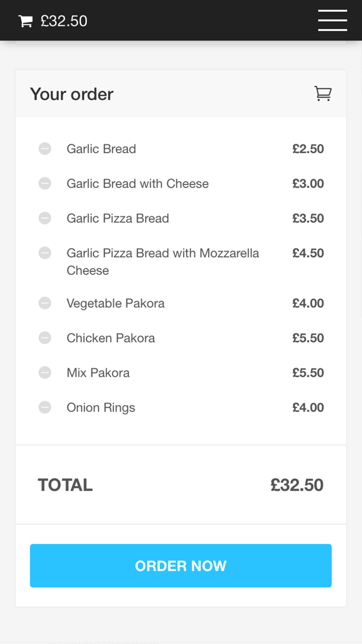
Task: Click the minus icon for Chicken Pakora
Action: point(45,338)
